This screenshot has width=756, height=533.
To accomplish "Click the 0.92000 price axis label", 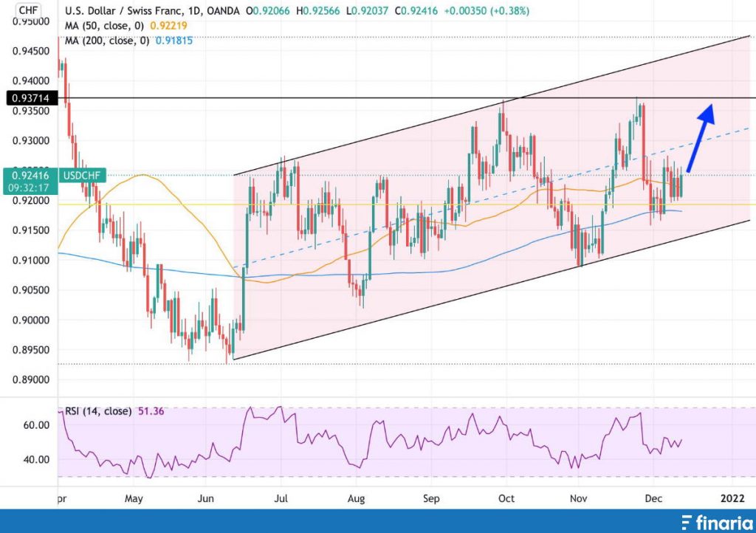I will (x=31, y=200).
